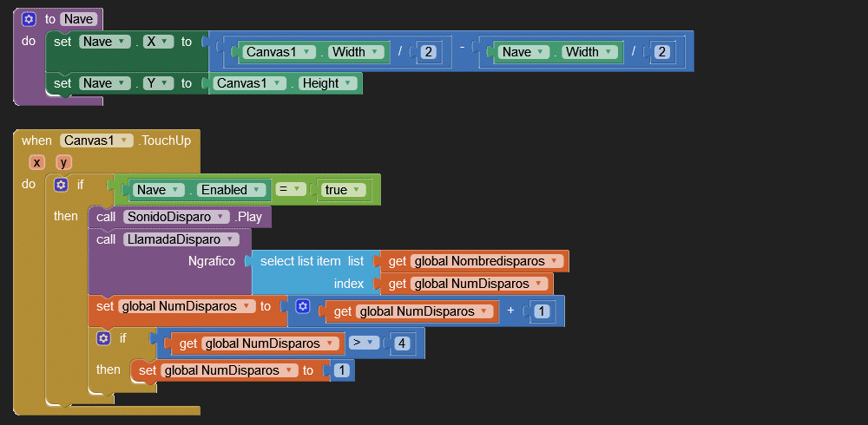868x425 pixels.
Task: Open the Y property dropdown in set Nave
Action: tap(162, 83)
